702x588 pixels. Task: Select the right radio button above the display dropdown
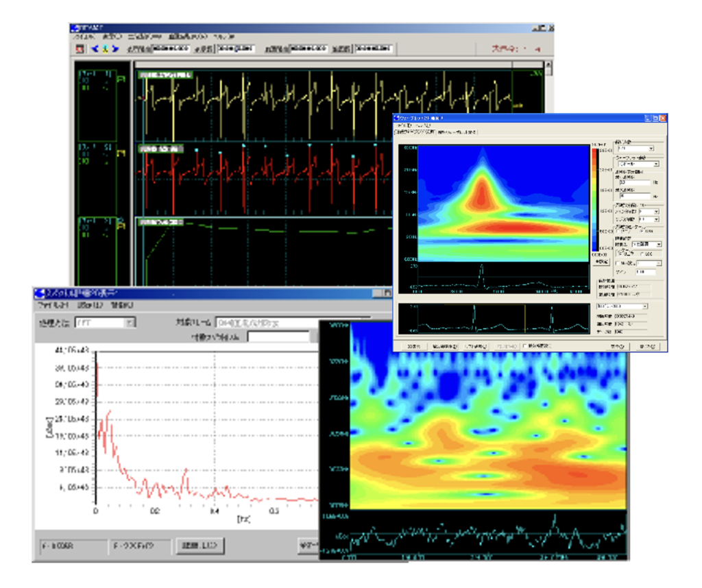[643, 232]
